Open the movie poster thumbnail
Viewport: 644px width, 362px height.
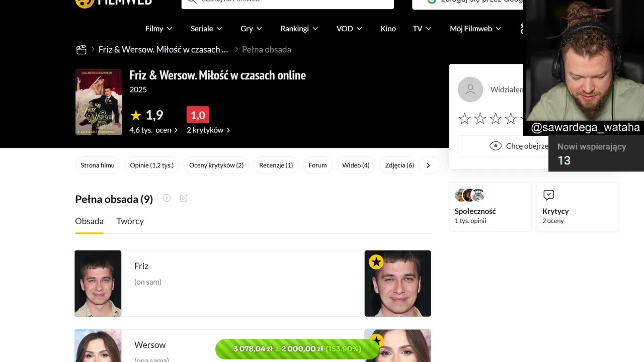(99, 102)
